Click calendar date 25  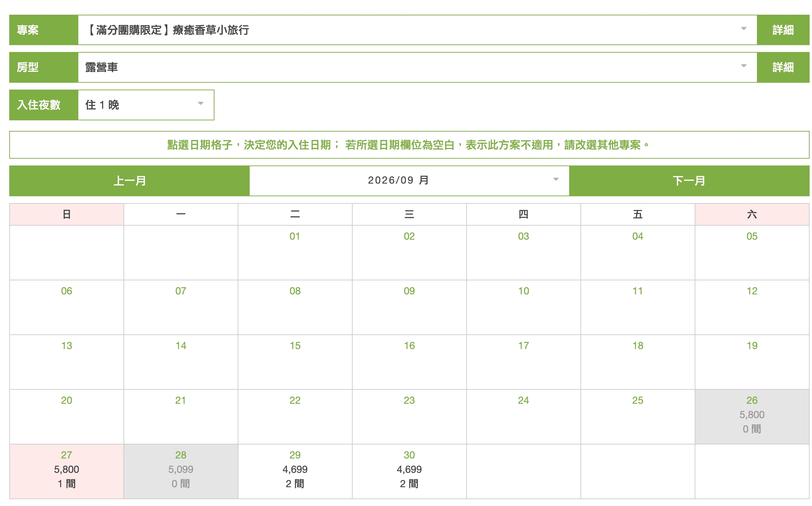pos(638,417)
